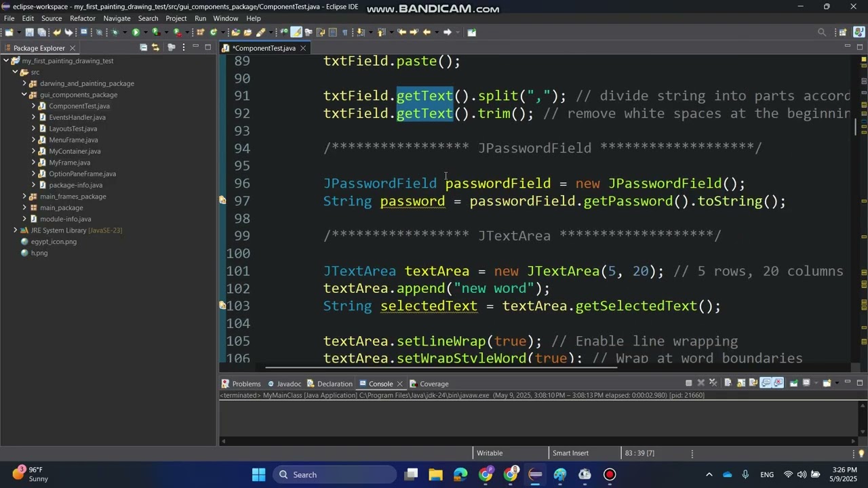
Task: Open Windows taskbar Search box
Action: [335, 474]
